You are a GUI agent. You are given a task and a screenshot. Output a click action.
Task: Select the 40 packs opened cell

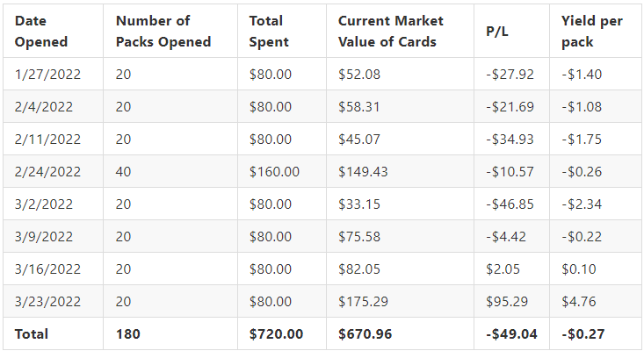(x=123, y=171)
